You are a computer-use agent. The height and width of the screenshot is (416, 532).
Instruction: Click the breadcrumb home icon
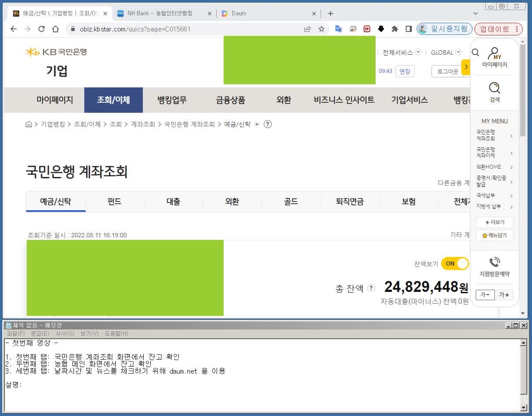tap(29, 124)
